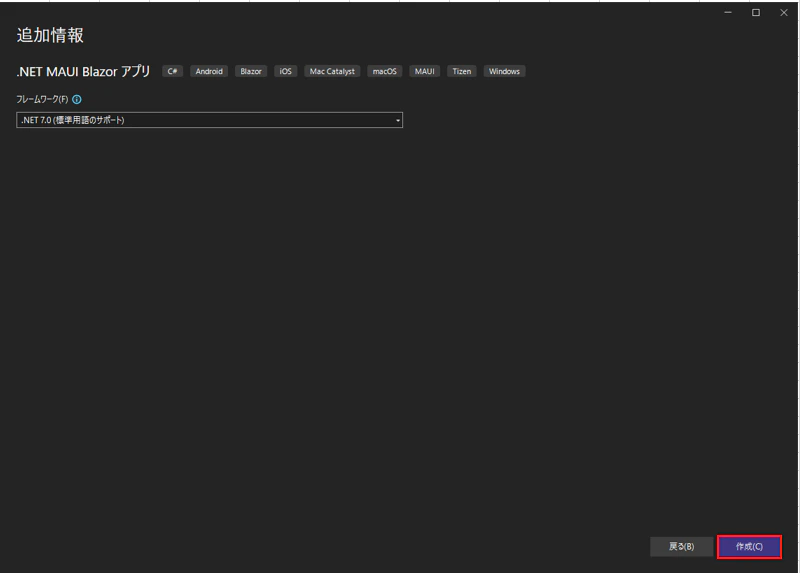Click the Blazor tag
The width and height of the screenshot is (800, 573).
pos(251,71)
